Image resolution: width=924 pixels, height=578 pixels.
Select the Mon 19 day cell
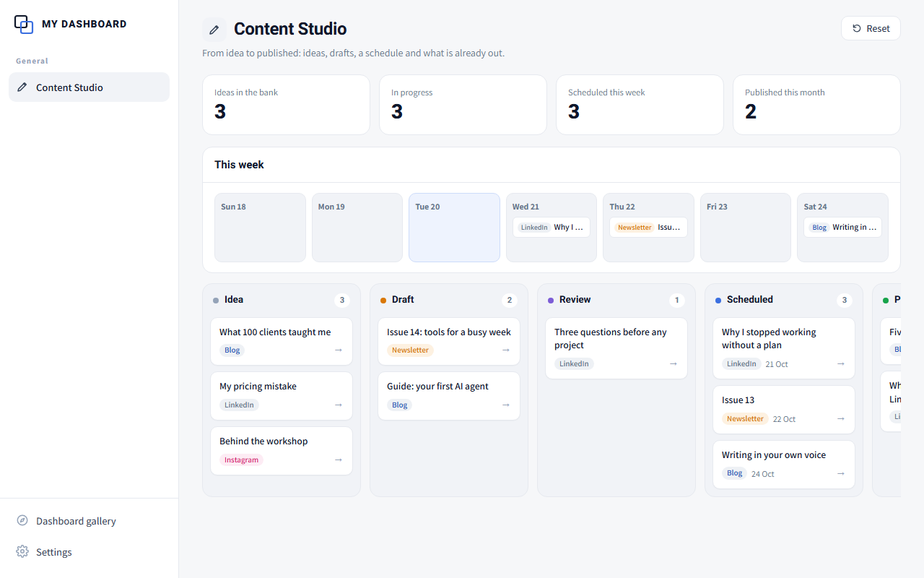pyautogui.click(x=357, y=228)
